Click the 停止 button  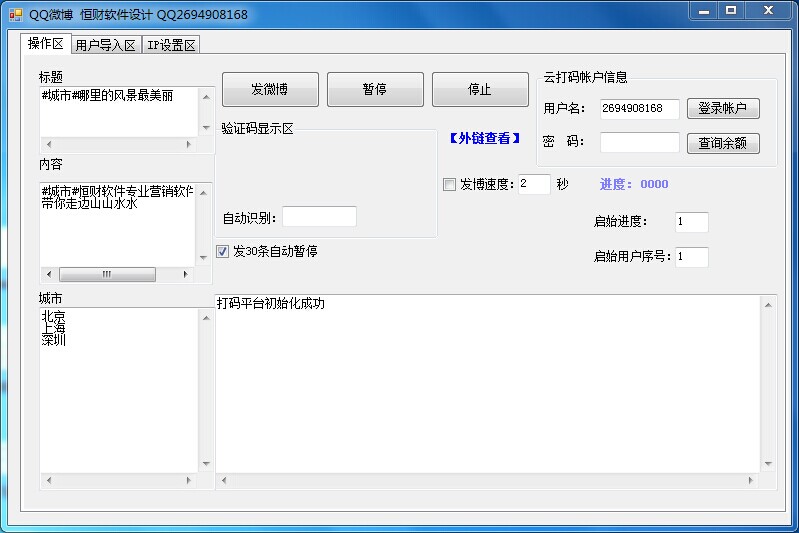480,90
